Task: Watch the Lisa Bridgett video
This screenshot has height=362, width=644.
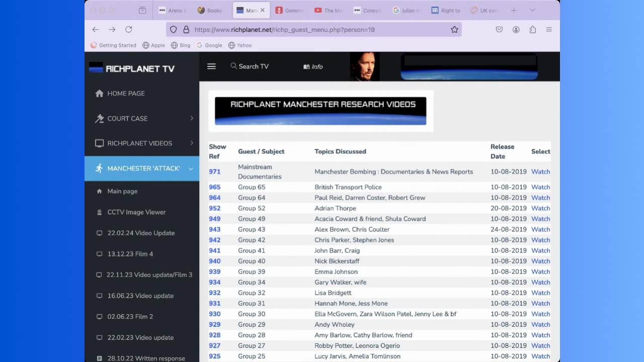Action: point(540,293)
